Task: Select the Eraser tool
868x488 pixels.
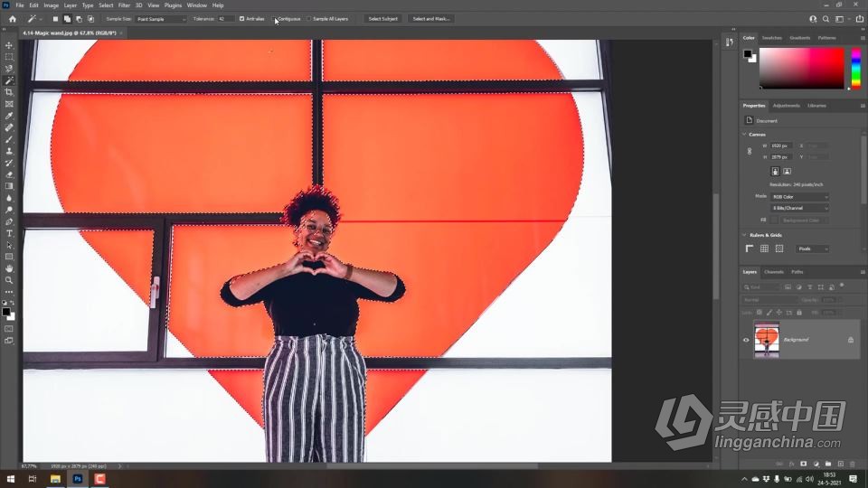Action: (x=9, y=174)
